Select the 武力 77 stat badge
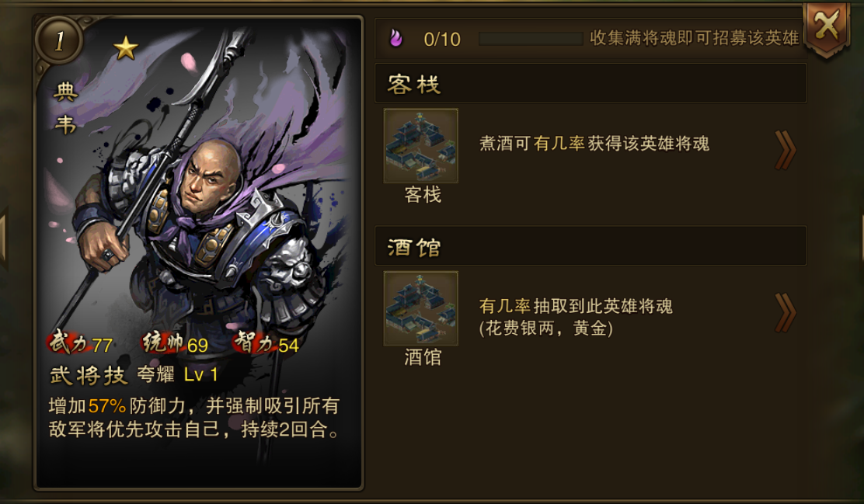The image size is (864, 504). pyautogui.click(x=81, y=344)
